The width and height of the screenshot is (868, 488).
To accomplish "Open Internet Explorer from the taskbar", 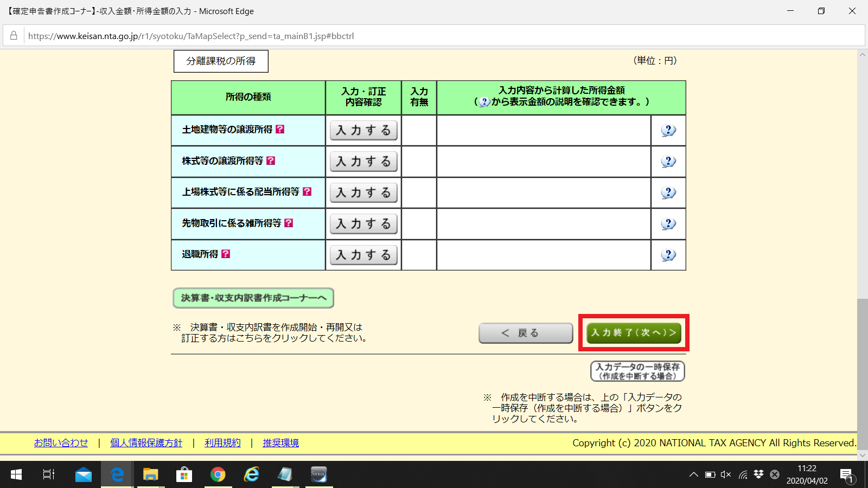I will click(252, 474).
